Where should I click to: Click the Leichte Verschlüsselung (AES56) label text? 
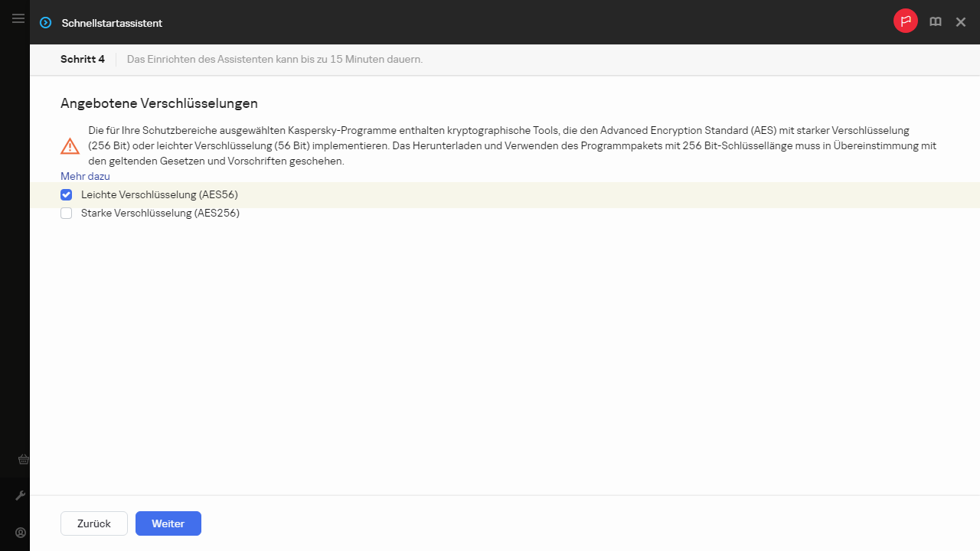pos(159,195)
